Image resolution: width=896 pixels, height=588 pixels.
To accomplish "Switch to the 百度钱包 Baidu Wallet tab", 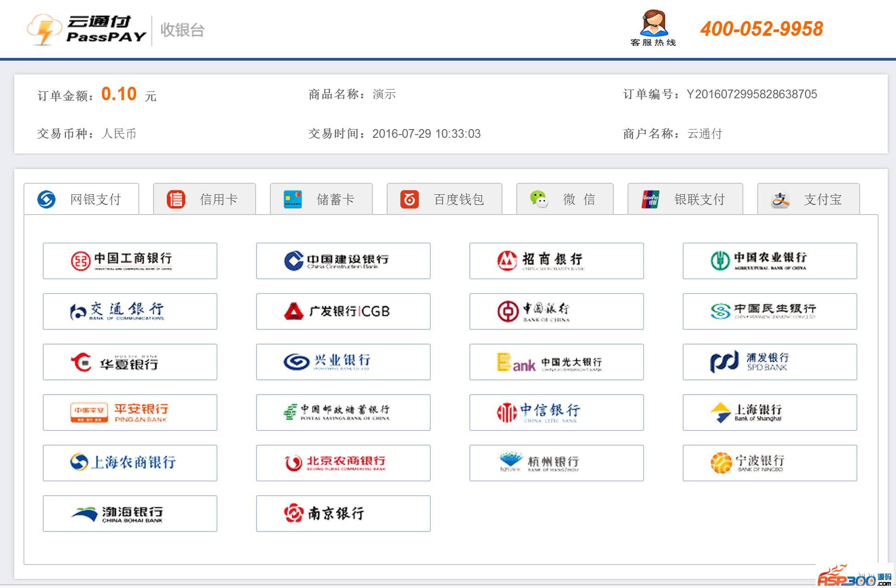I will [x=444, y=199].
